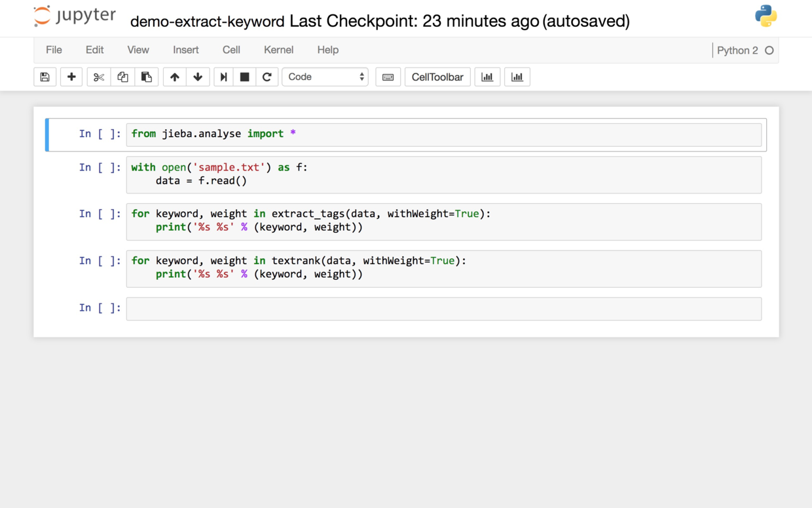The width and height of the screenshot is (812, 508).
Task: Expand the Cell menu
Action: coord(231,50)
